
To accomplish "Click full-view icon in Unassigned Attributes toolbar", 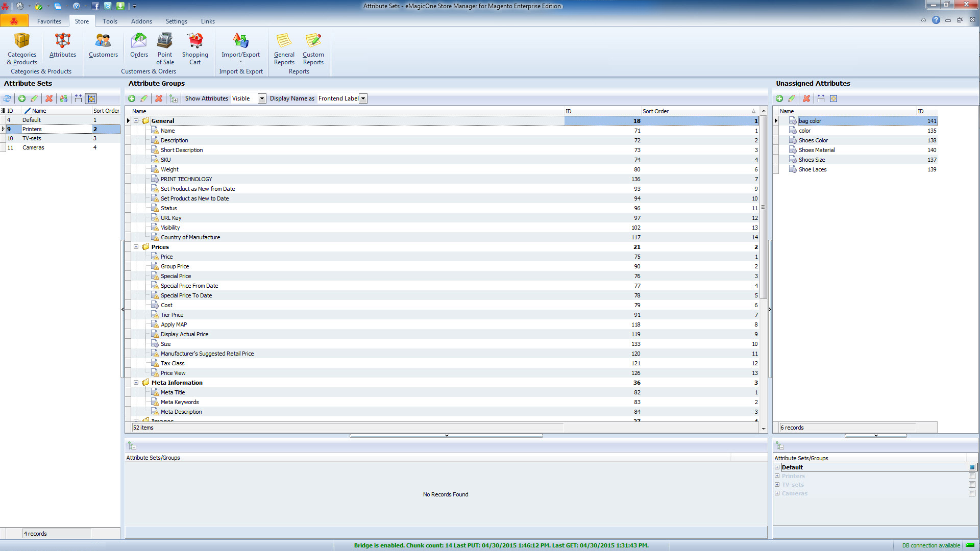I will [834, 98].
